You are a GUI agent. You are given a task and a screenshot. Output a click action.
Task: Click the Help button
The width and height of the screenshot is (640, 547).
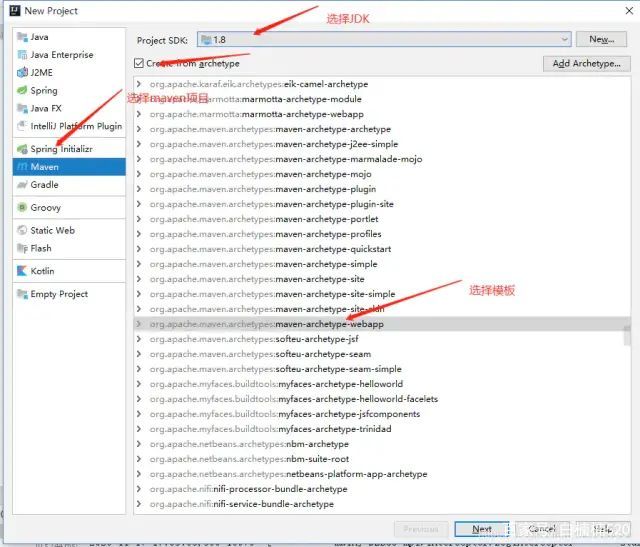click(x=602, y=529)
